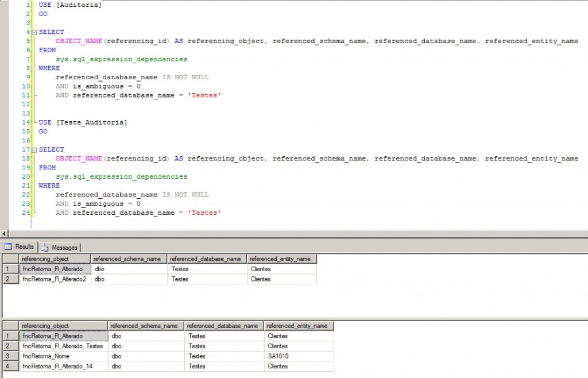Select referenced_entity_name column in top grid
The width and height of the screenshot is (588, 378).
[x=281, y=259]
